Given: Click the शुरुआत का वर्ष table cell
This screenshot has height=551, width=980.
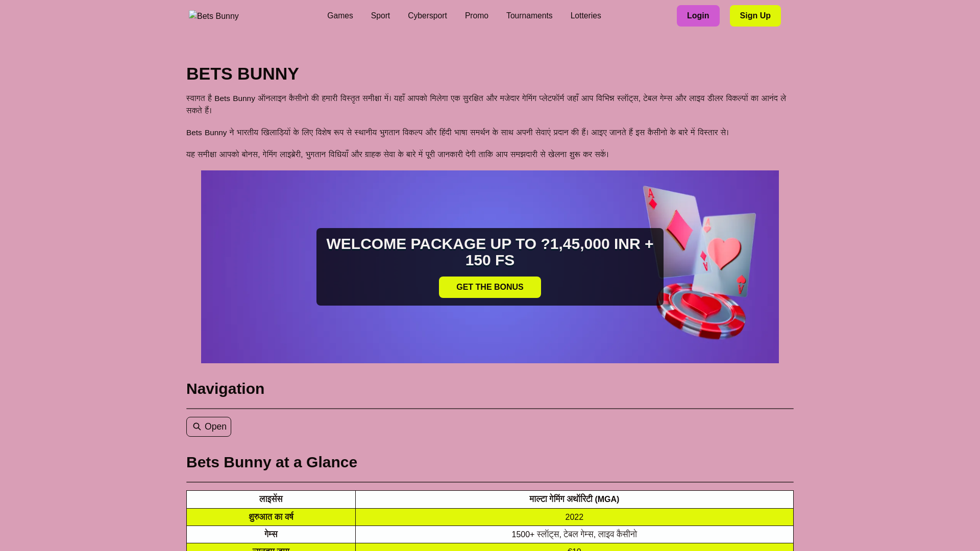Looking at the screenshot, I should point(271,517).
